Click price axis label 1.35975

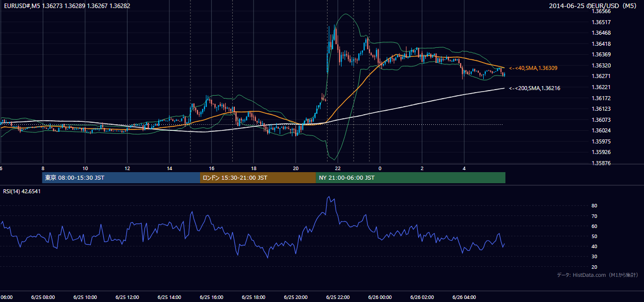[x=601, y=141]
